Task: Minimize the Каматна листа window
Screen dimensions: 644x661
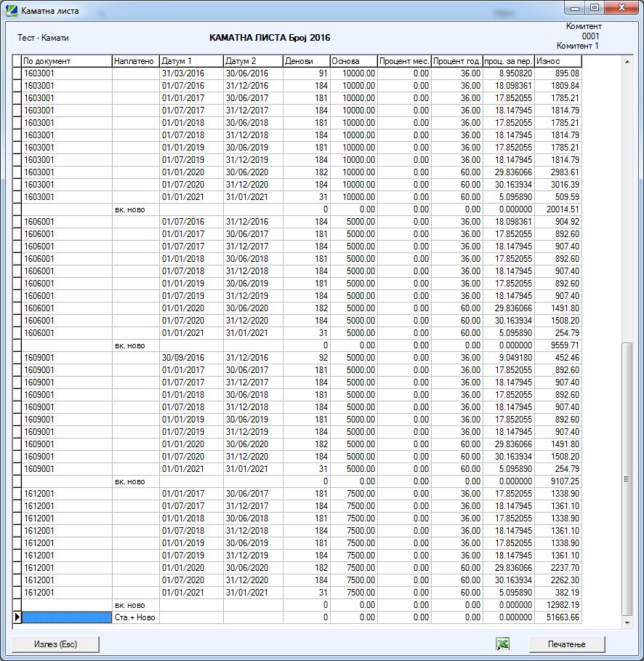Action: (x=575, y=7)
